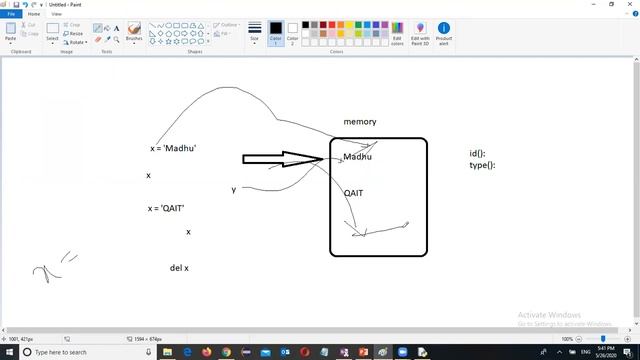Image resolution: width=640 pixels, height=360 pixels.
Task: Click the Paint help question mark icon
Action: click(x=635, y=14)
